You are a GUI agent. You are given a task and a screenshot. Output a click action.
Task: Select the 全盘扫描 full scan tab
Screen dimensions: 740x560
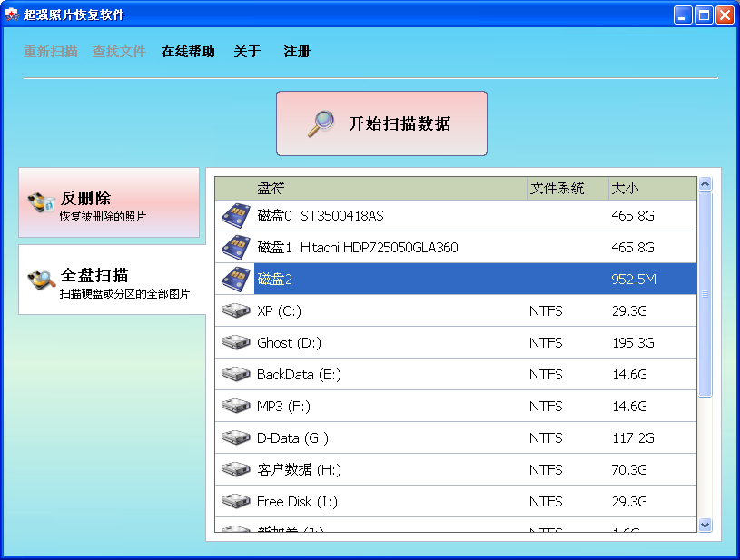tap(111, 280)
